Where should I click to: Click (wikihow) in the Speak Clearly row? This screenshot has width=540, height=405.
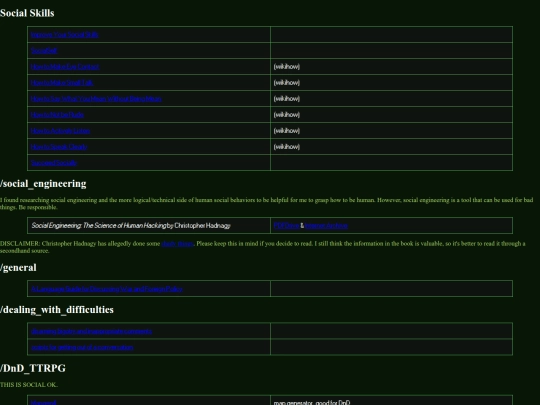[x=287, y=147]
